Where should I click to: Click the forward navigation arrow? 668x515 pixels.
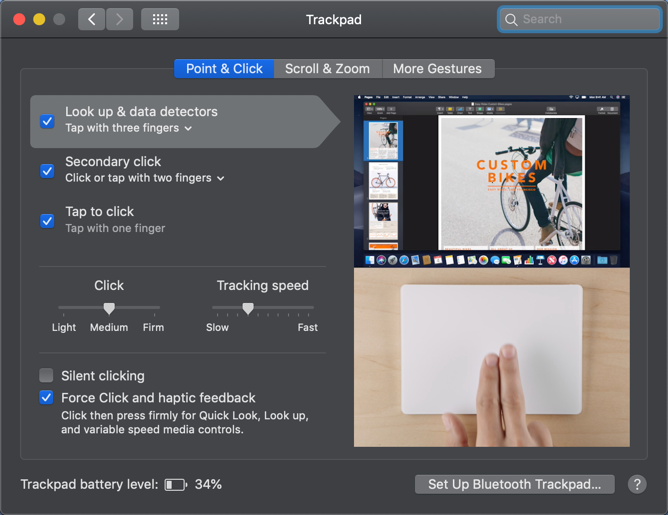click(119, 19)
